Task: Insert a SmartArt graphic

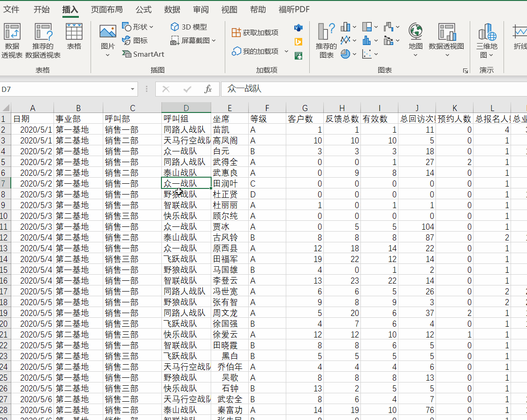Action: 143,54
